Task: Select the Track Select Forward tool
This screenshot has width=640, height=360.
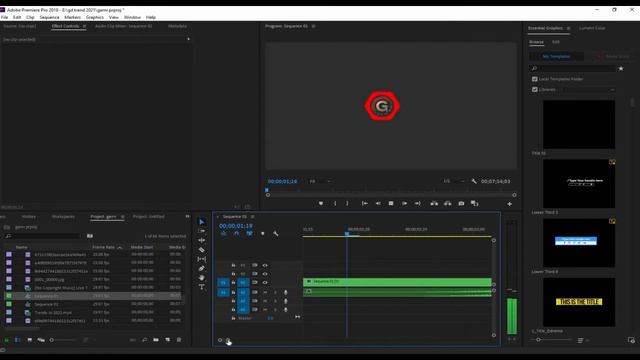Action: pyautogui.click(x=202, y=231)
